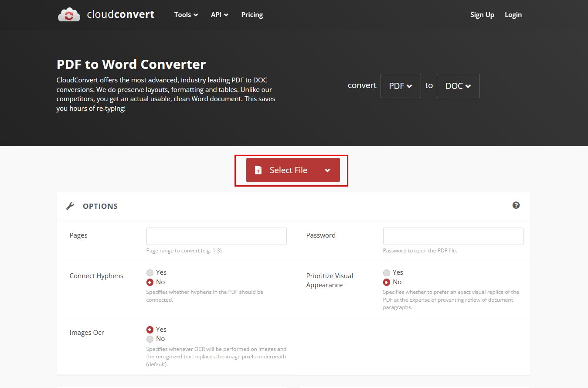Select No for Images Ocr
Image resolution: width=588 pixels, height=388 pixels.
click(x=150, y=339)
